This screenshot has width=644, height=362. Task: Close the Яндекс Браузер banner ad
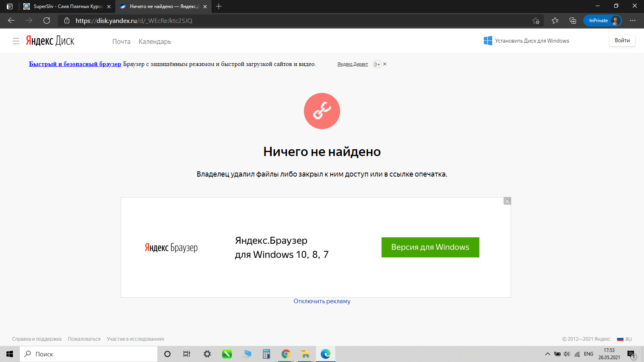pos(507,201)
